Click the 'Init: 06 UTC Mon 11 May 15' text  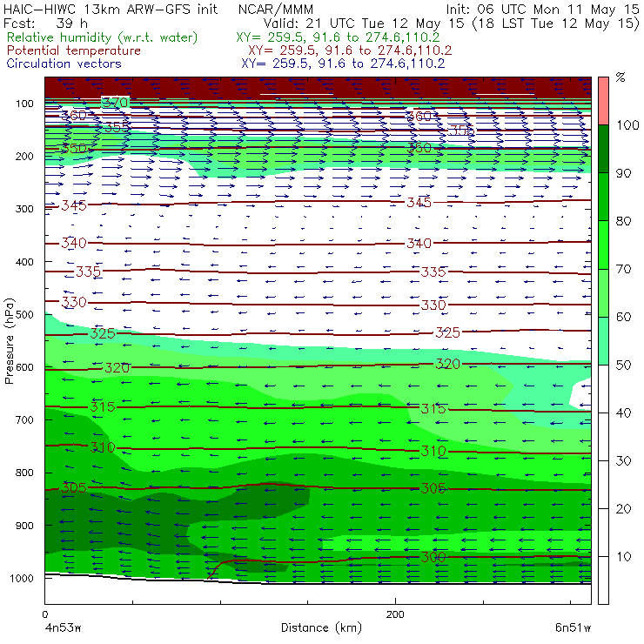click(x=542, y=10)
